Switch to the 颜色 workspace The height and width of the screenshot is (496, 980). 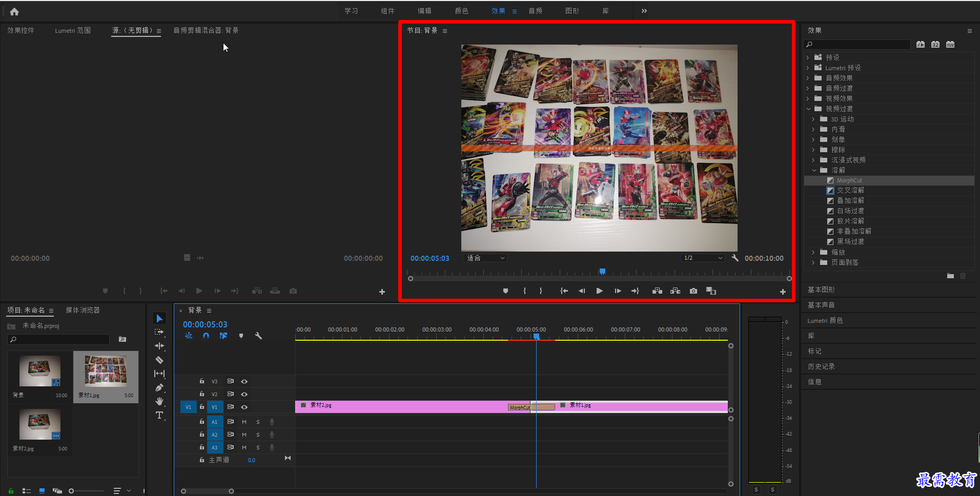point(461,11)
